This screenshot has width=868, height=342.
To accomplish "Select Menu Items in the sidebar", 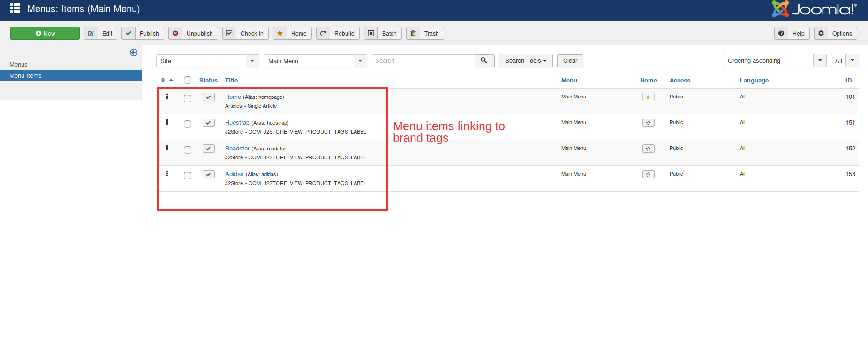I will [25, 76].
